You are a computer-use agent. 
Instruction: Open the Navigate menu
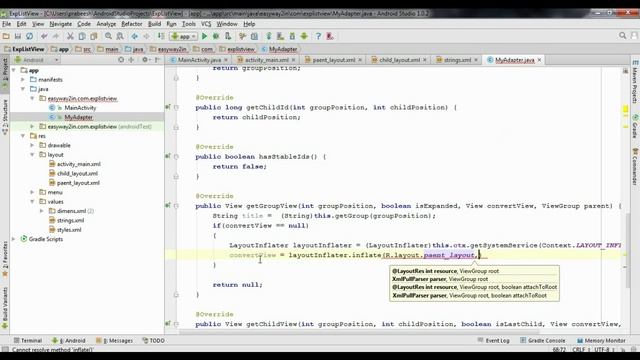tap(60, 24)
